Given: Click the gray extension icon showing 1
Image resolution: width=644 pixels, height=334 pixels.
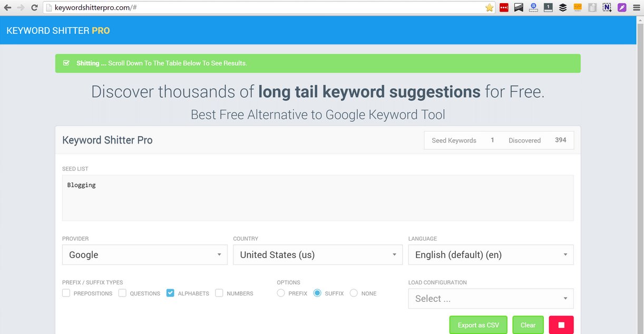Looking at the screenshot, I should [548, 7].
